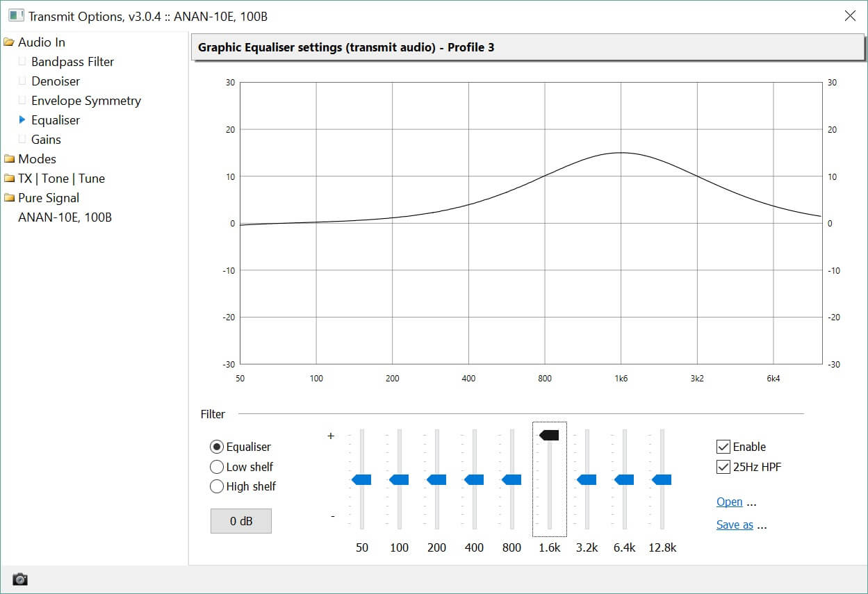Click the 1.6k band slider handle

549,435
